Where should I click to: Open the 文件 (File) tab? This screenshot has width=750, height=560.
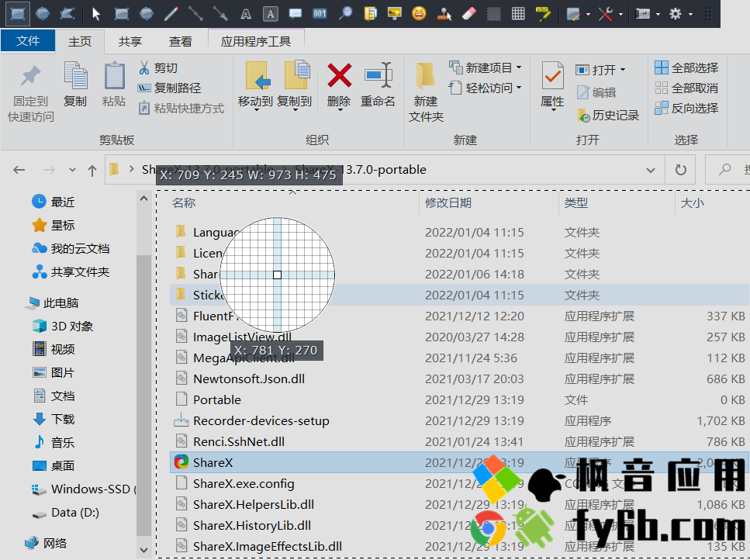point(28,41)
